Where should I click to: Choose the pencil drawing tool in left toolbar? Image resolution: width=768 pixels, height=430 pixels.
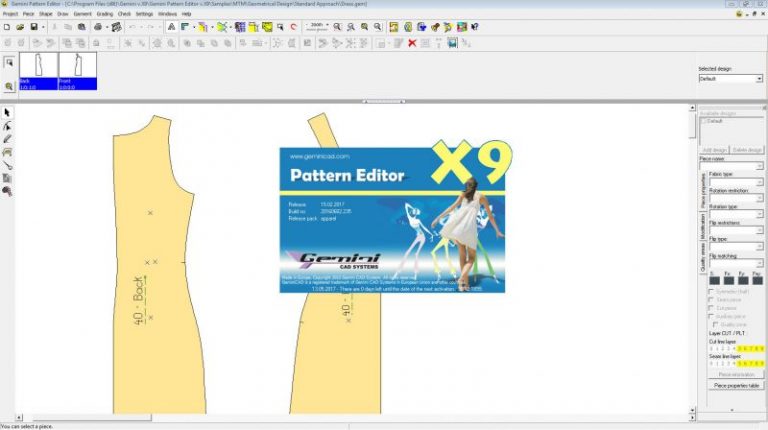pos(8,139)
